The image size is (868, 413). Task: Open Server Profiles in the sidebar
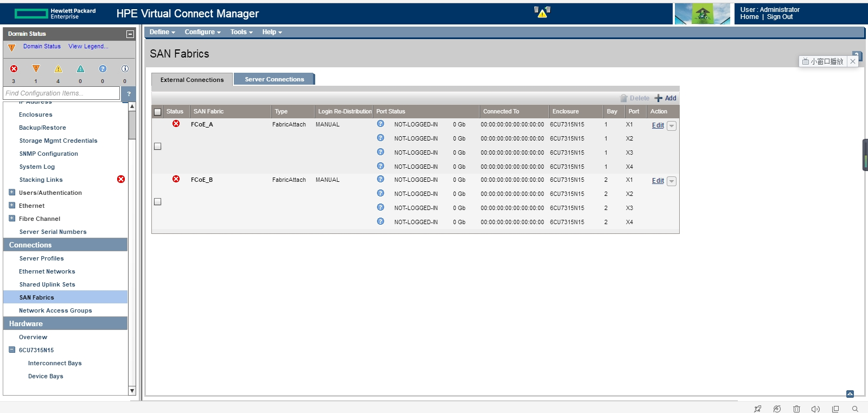41,258
